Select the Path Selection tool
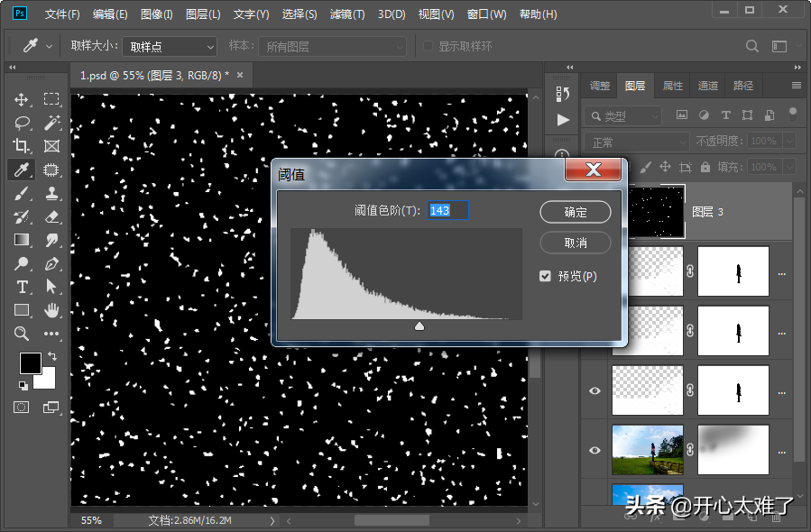The image size is (811, 532). click(x=51, y=287)
